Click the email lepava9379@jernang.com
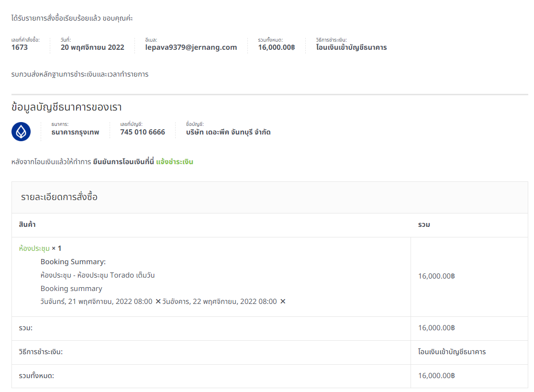The width and height of the screenshot is (534, 392). point(191,47)
